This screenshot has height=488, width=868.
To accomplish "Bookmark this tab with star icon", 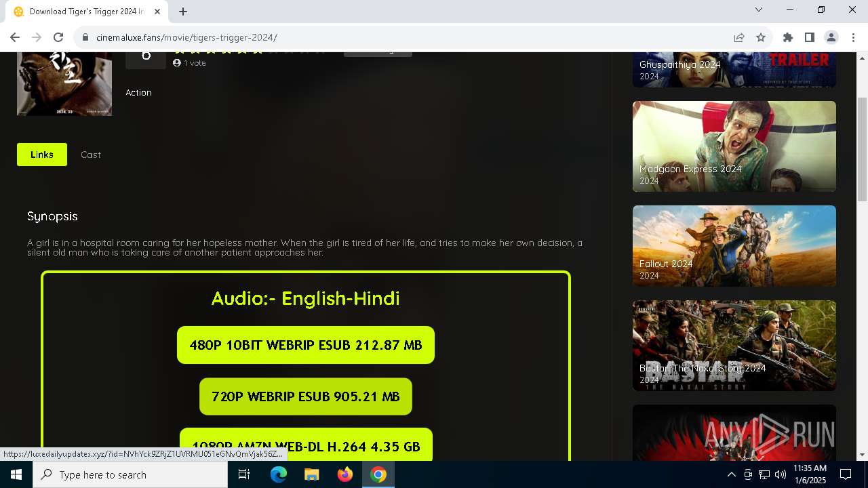I will tap(761, 37).
